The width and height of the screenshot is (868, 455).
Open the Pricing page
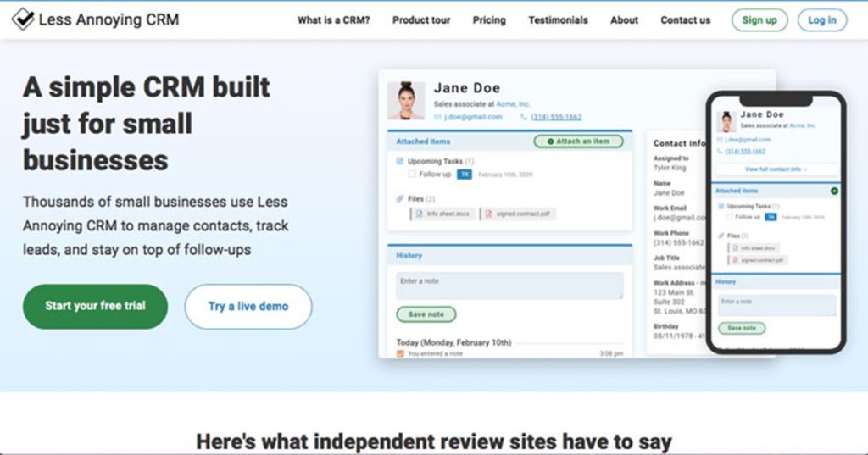[489, 20]
